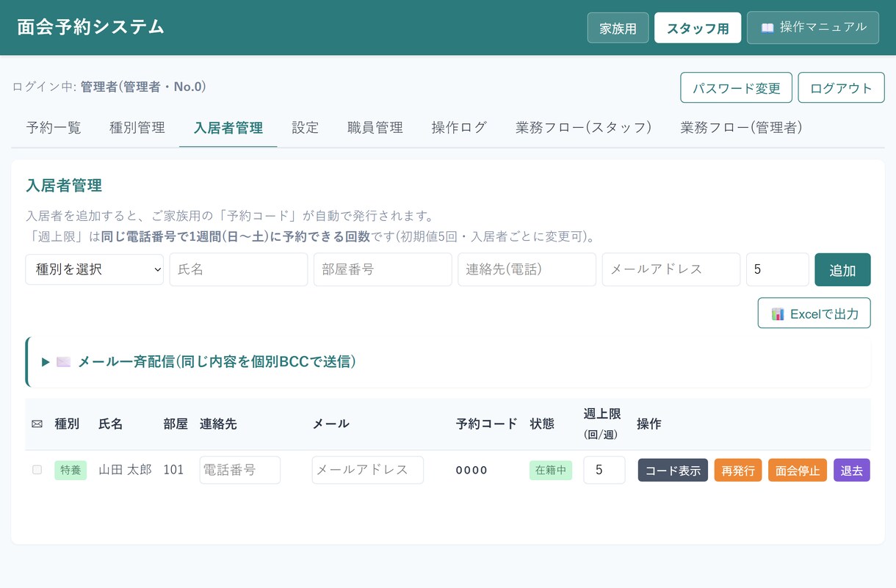Switch to 家族用 mode

tap(618, 28)
